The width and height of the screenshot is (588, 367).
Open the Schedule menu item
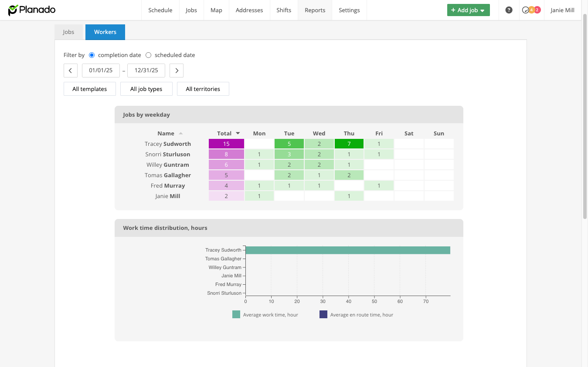click(x=160, y=10)
